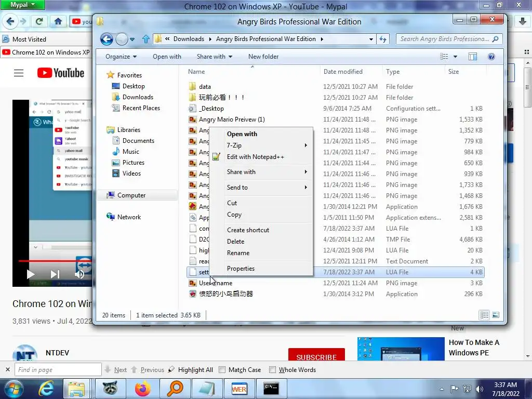
Task: Click the Up folder arrow in Explorer
Action: click(x=146, y=39)
